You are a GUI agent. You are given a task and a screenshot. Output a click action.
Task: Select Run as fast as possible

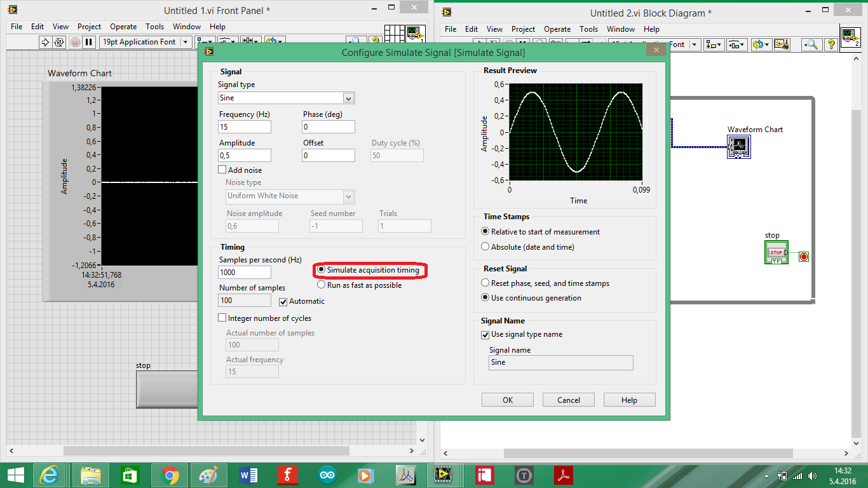[322, 285]
